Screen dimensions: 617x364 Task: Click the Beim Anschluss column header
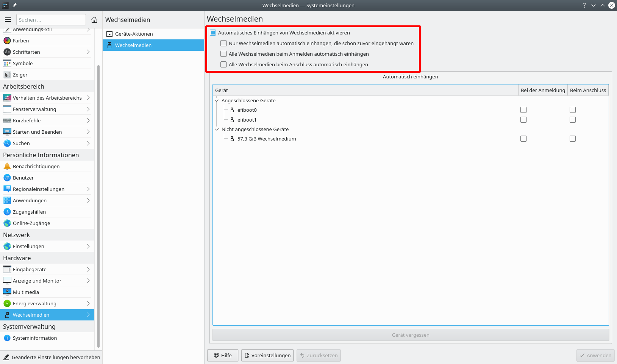588,90
